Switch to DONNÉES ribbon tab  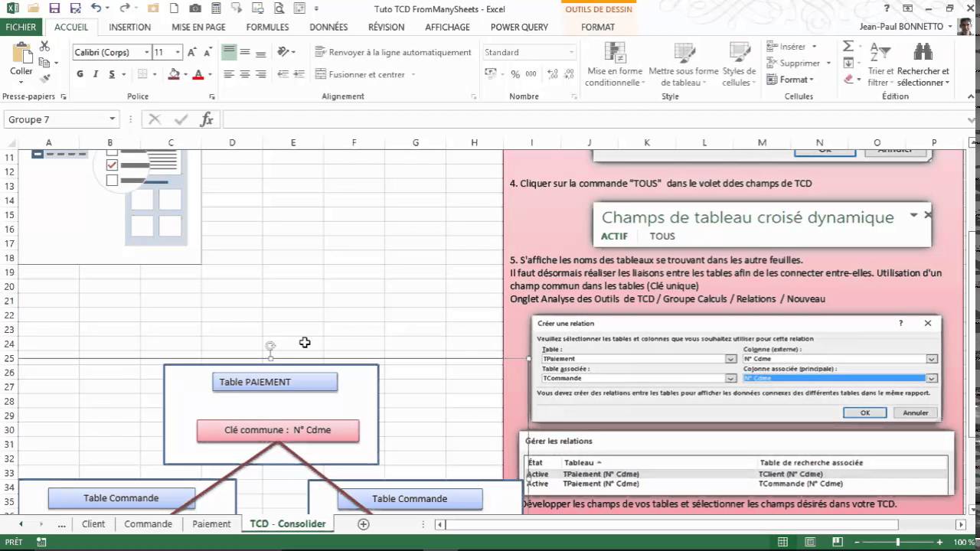328,27
